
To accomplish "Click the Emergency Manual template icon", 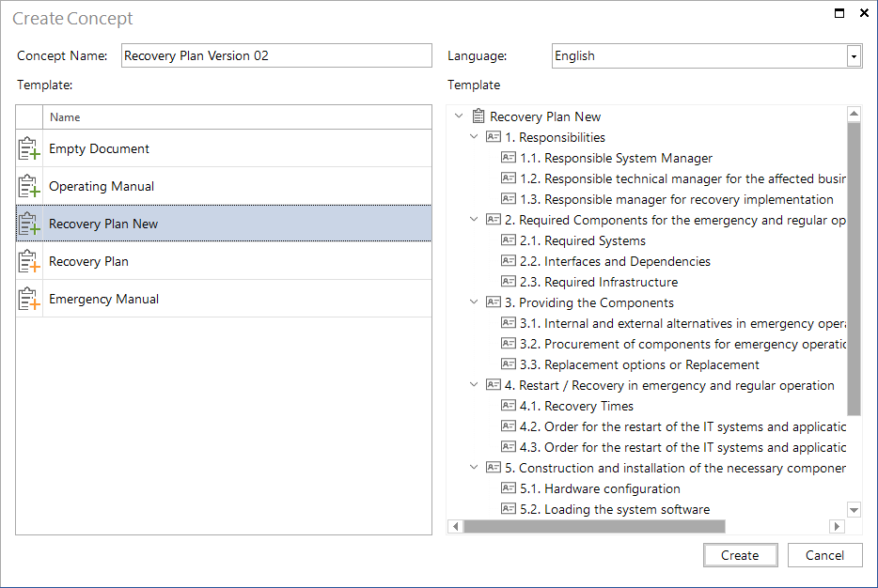I will click(29, 299).
